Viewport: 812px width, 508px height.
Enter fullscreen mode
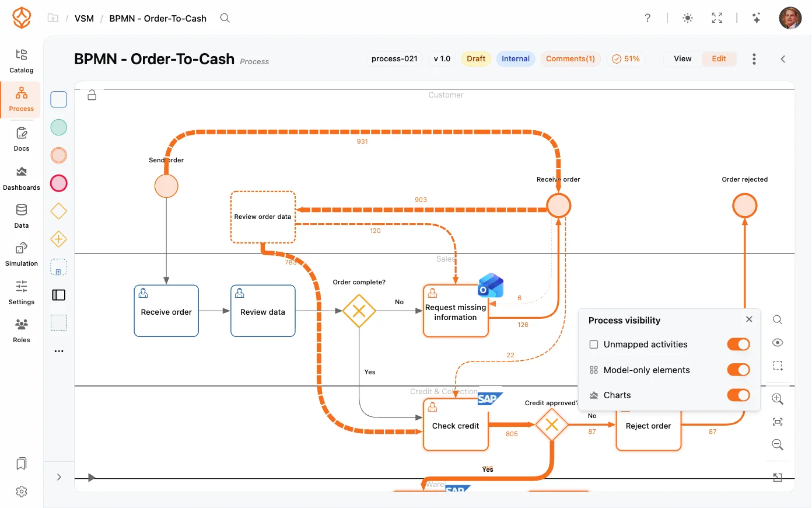[x=717, y=18]
